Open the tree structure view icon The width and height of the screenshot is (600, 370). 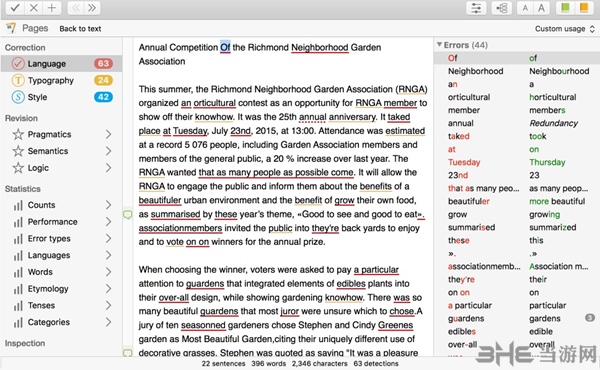click(x=502, y=8)
